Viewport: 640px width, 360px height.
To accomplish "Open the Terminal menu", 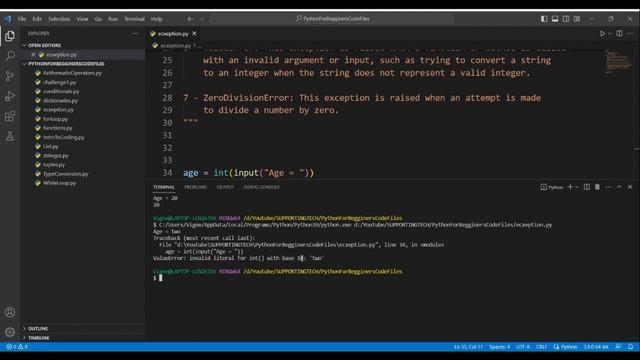I will pos(134,19).
